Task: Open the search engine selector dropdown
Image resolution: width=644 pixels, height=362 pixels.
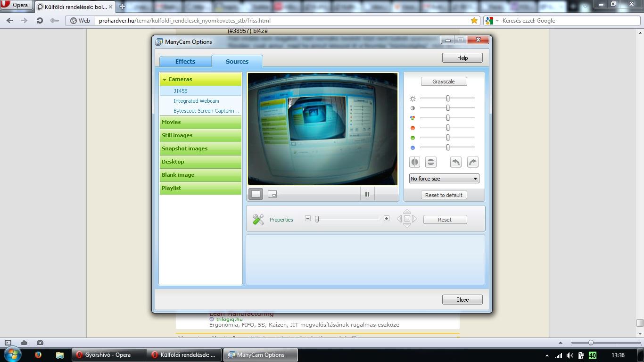Action: [492, 21]
